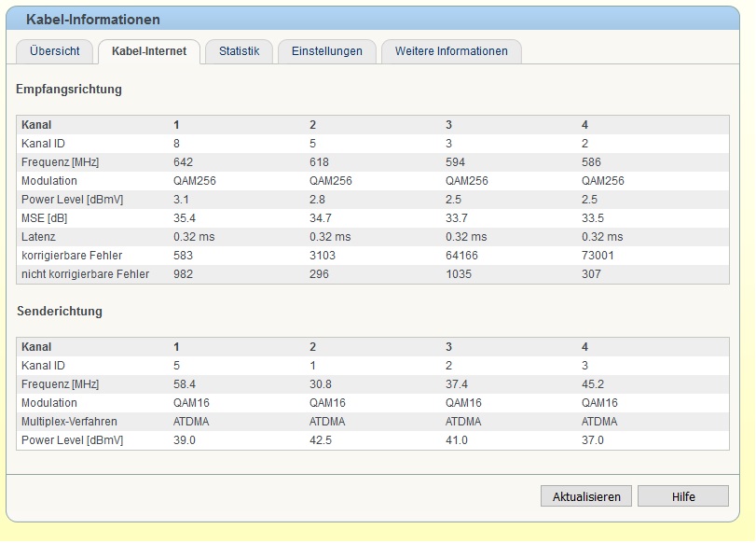Click the Latenz row label
The width and height of the screenshot is (756, 543).
click(x=37, y=237)
